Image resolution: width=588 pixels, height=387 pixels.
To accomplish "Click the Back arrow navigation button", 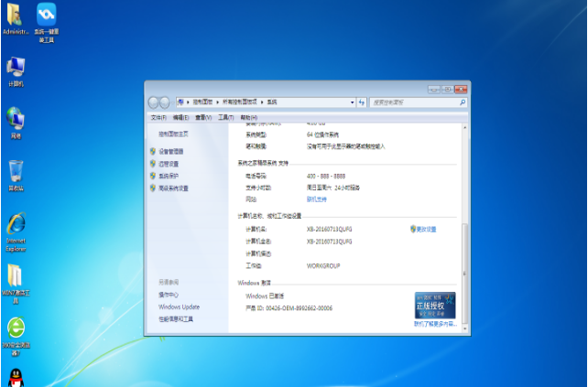I will 153,102.
